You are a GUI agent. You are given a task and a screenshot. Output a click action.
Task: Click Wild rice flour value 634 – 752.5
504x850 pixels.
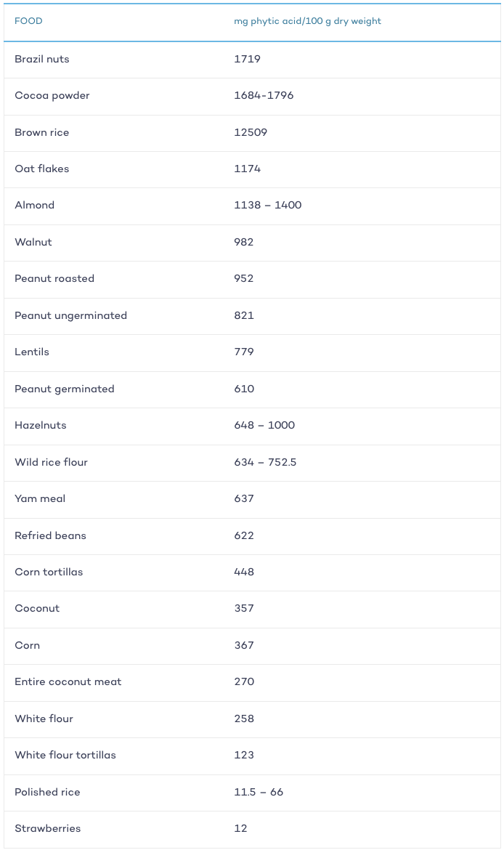click(265, 462)
